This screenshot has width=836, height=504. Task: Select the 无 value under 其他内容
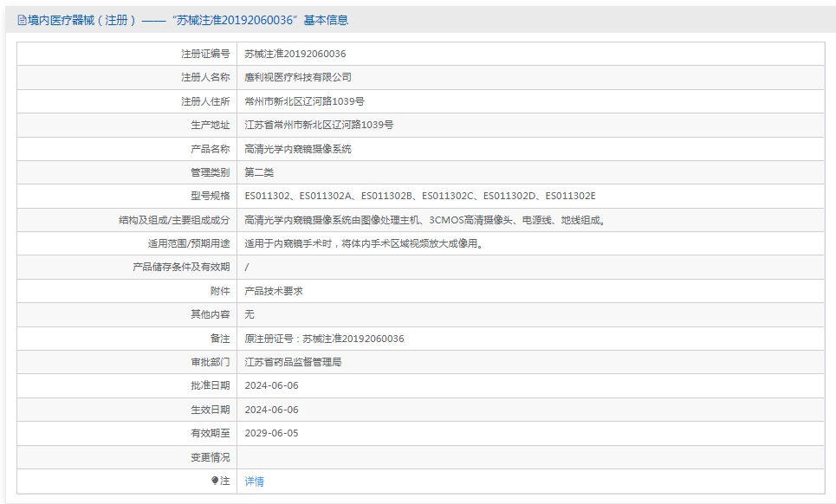click(x=250, y=314)
